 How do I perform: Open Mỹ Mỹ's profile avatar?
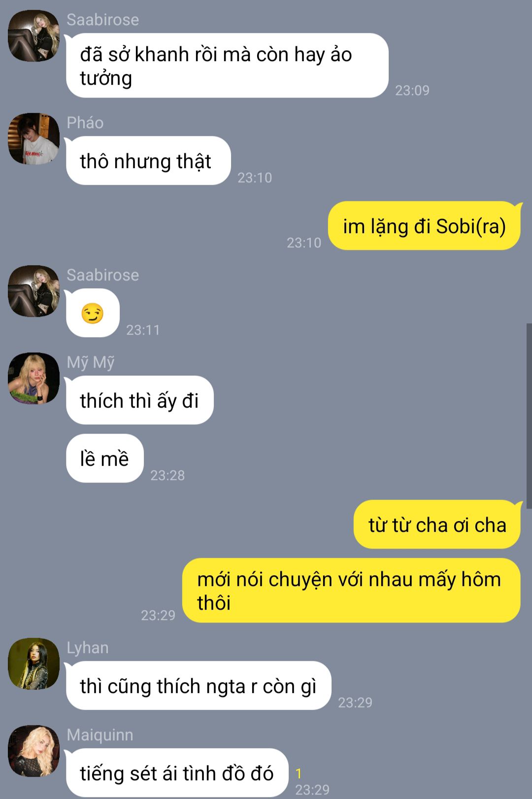(x=33, y=379)
